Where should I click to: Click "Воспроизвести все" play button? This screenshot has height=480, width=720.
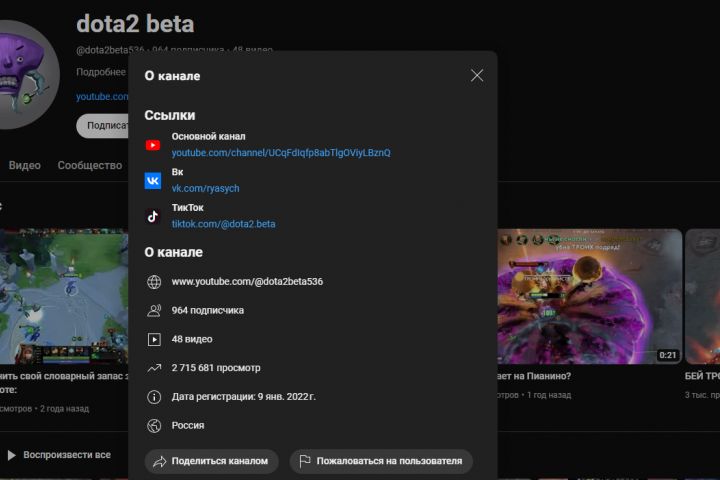pyautogui.click(x=58, y=455)
